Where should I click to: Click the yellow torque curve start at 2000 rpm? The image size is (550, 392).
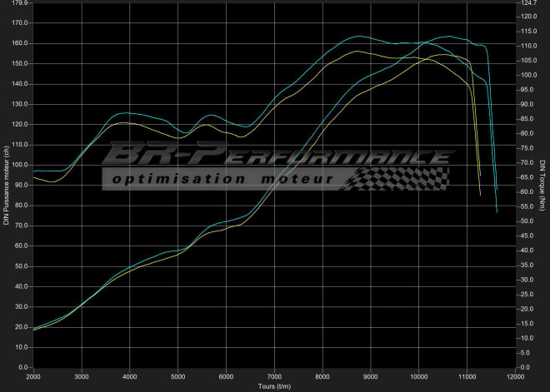click(x=35, y=177)
